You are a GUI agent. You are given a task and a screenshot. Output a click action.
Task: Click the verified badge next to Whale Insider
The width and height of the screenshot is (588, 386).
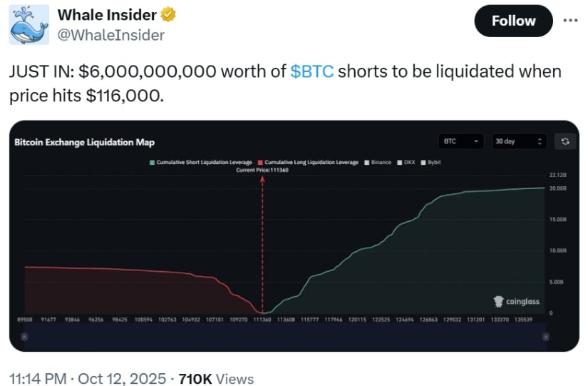click(x=169, y=14)
